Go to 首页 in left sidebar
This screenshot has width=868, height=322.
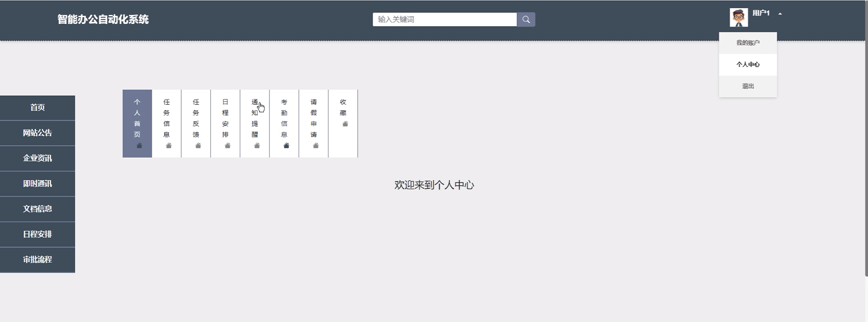tap(37, 108)
